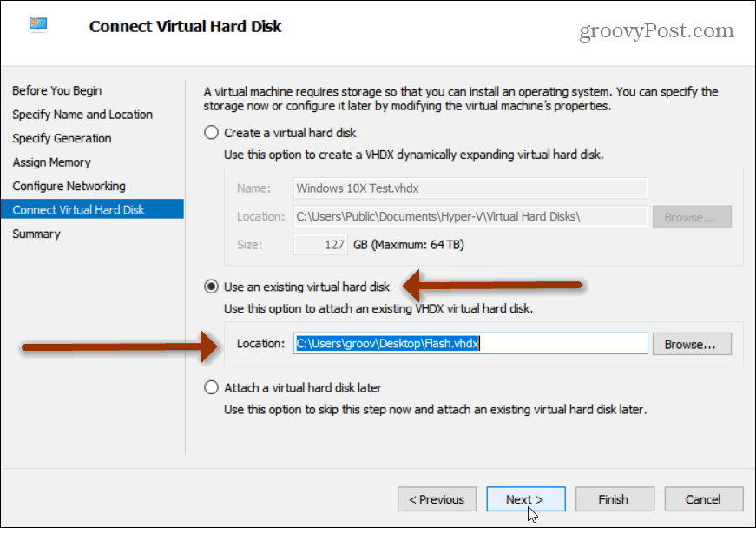Click the Hyper-V wizard icon
Screen dimensions: 756x534
pos(37,25)
